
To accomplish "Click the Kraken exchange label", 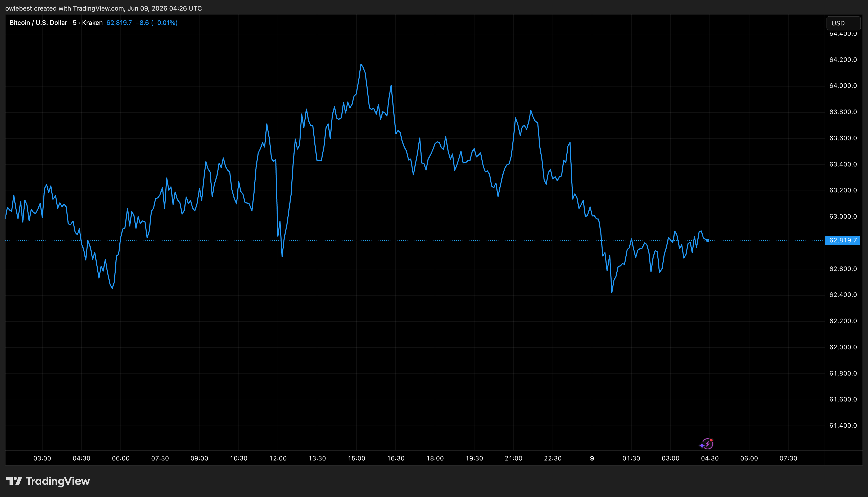I will pos(92,22).
